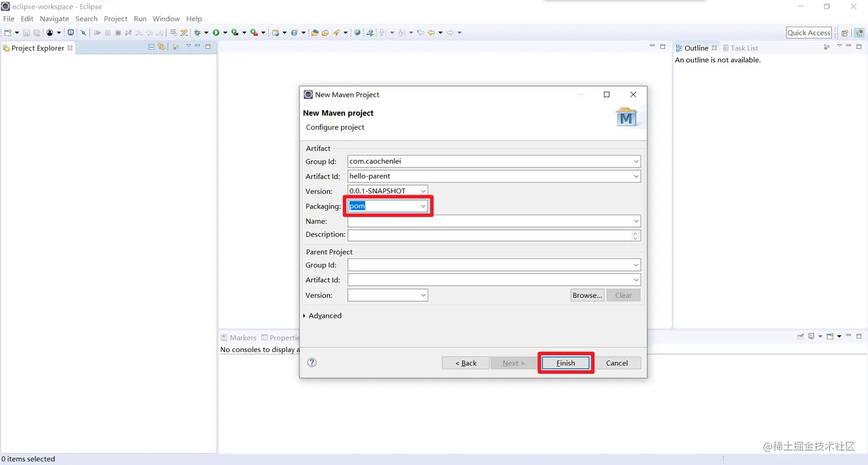Click the Debug bug icon
The height and width of the screenshot is (465, 868).
click(197, 33)
